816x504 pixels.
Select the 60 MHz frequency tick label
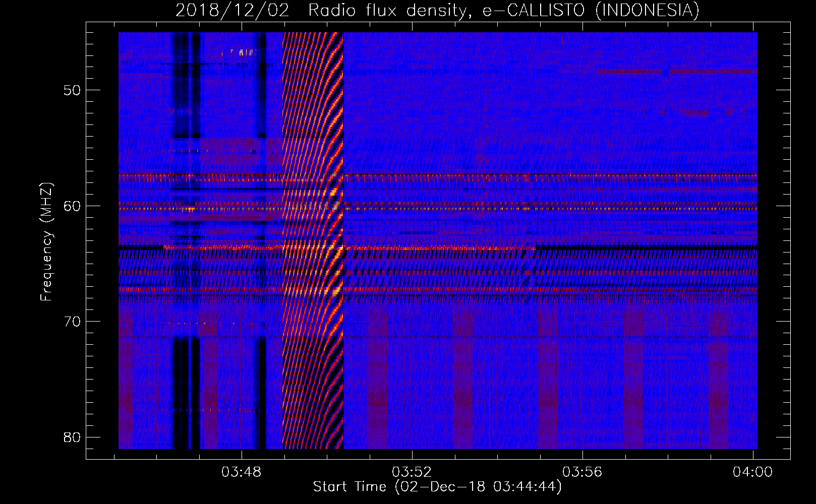point(72,206)
